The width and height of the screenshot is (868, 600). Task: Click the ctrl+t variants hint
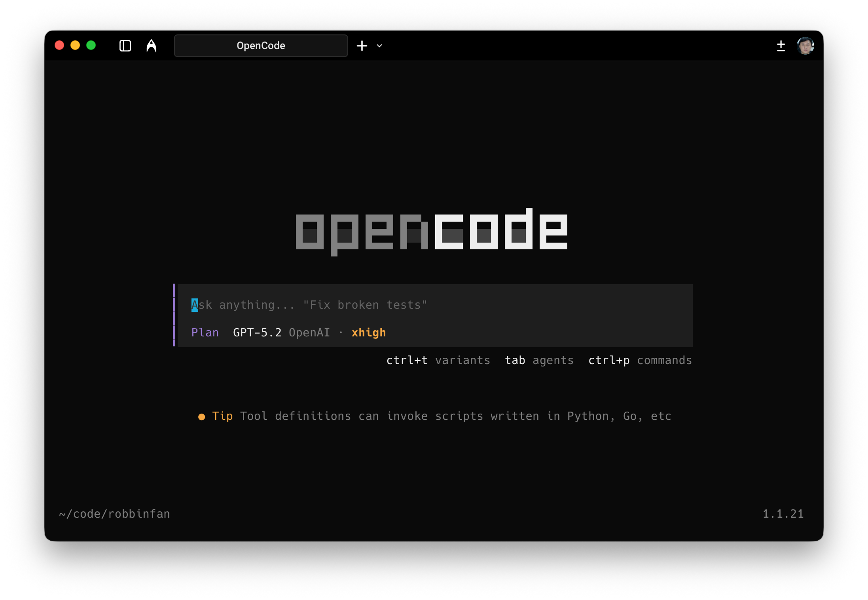point(438,360)
